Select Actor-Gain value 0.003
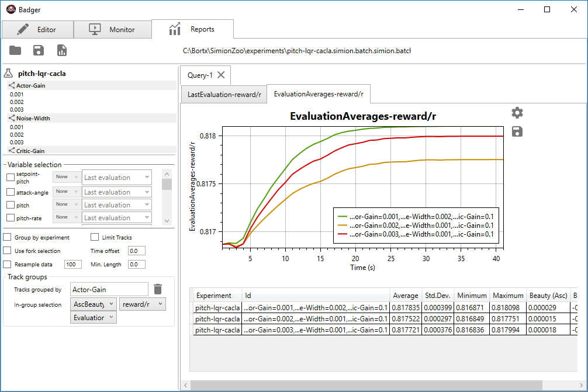Screen dimensions: 588x392 [17, 109]
